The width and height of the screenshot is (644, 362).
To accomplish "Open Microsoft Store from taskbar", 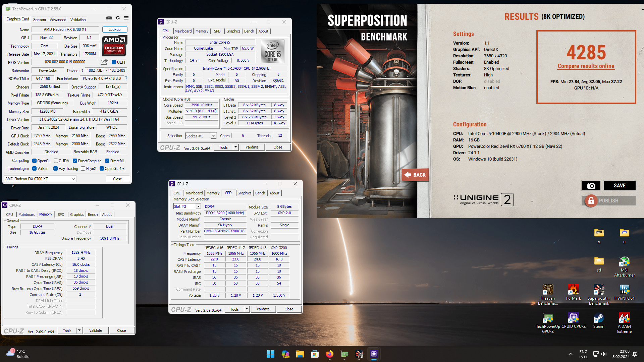I will pyautogui.click(x=315, y=354).
